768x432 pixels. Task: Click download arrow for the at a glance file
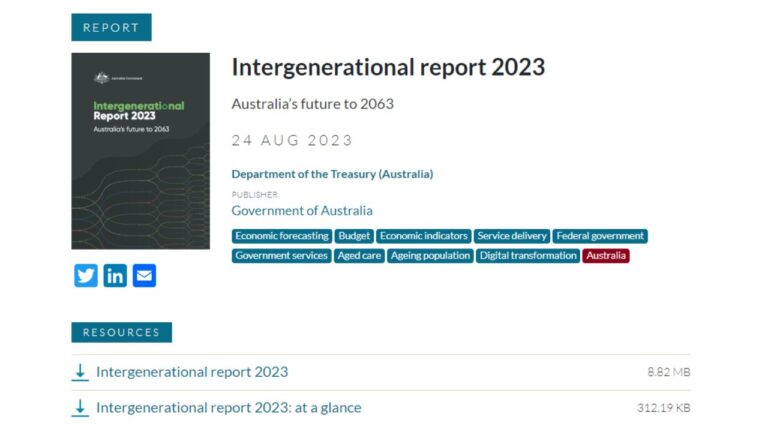[80, 408]
